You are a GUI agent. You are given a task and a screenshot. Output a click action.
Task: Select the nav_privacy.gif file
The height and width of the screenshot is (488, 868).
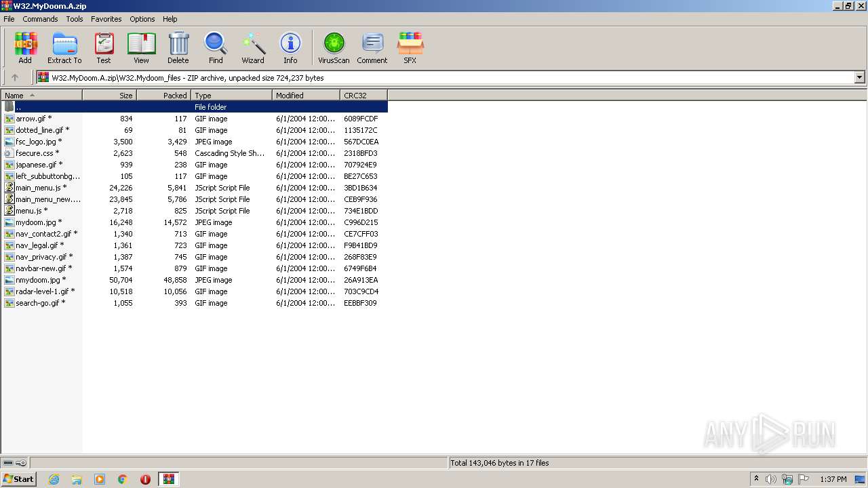click(x=195, y=257)
